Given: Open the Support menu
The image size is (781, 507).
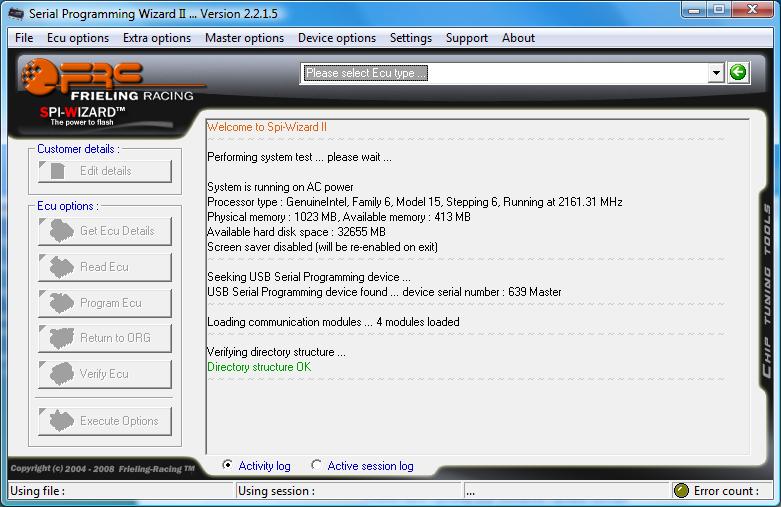Looking at the screenshot, I should click(467, 38).
